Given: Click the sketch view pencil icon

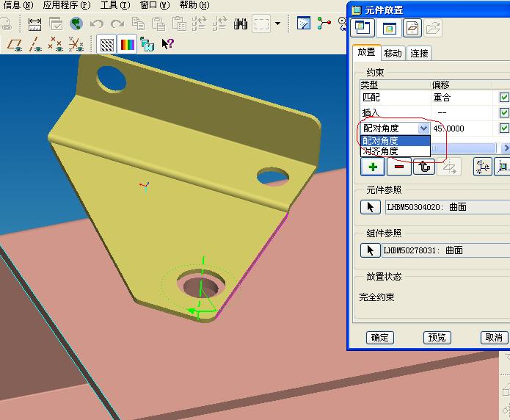Looking at the screenshot, I should (304, 23).
